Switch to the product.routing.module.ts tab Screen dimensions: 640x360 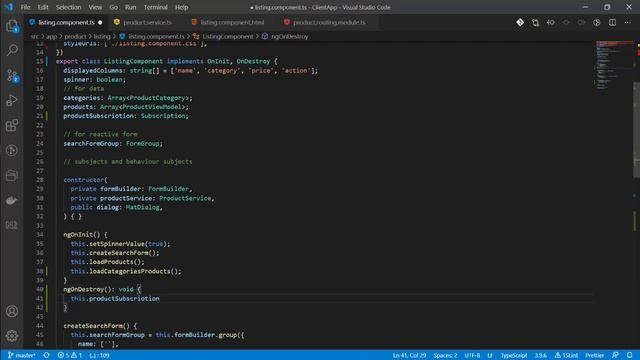329,22
